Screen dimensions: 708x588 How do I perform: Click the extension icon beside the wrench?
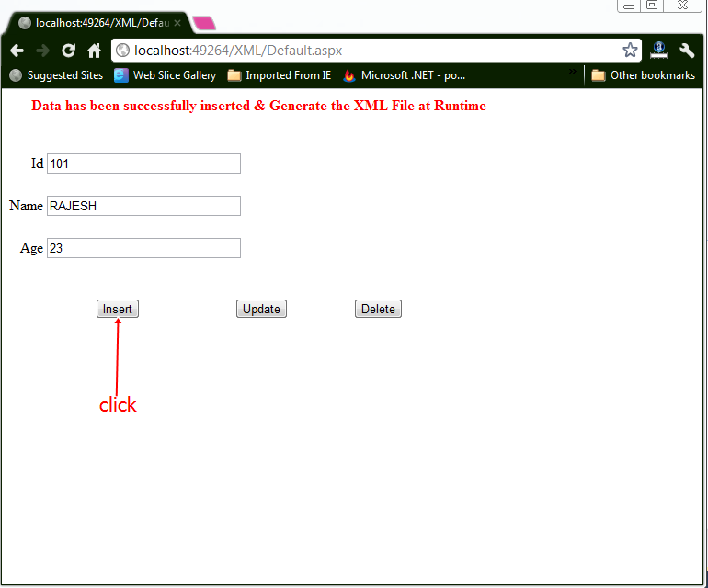tap(658, 51)
